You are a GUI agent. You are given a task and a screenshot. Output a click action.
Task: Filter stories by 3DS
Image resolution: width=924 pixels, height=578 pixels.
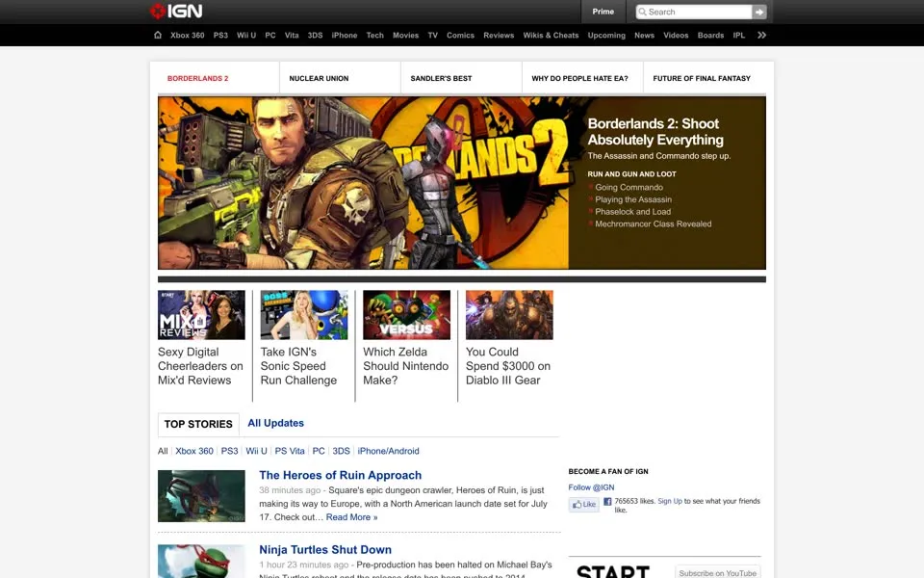point(341,451)
